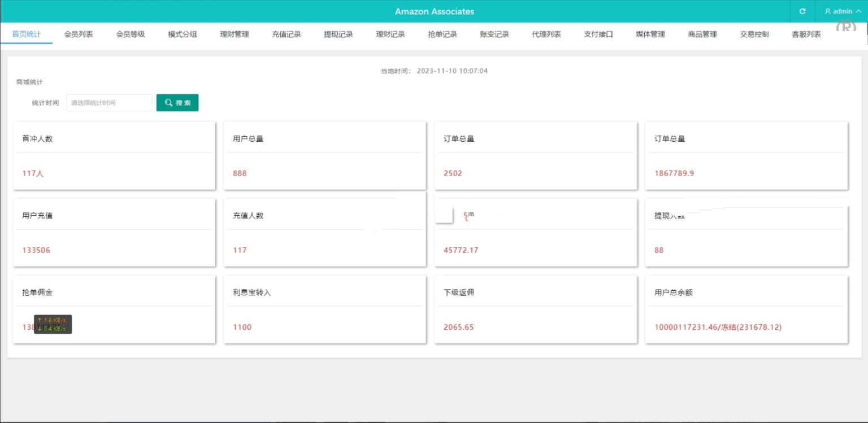Click the 用户总余额 statistics card
The height and width of the screenshot is (423, 868).
[x=746, y=309]
